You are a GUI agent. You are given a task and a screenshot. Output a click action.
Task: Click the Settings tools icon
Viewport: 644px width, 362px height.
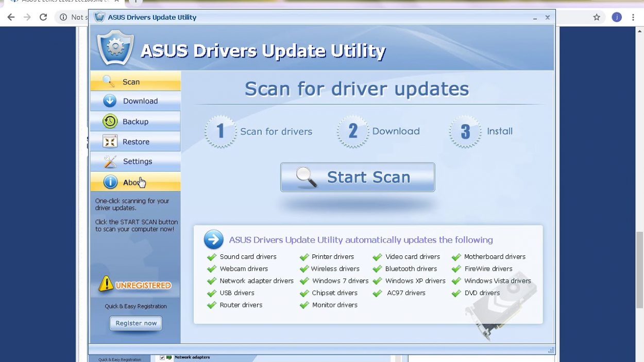click(110, 162)
